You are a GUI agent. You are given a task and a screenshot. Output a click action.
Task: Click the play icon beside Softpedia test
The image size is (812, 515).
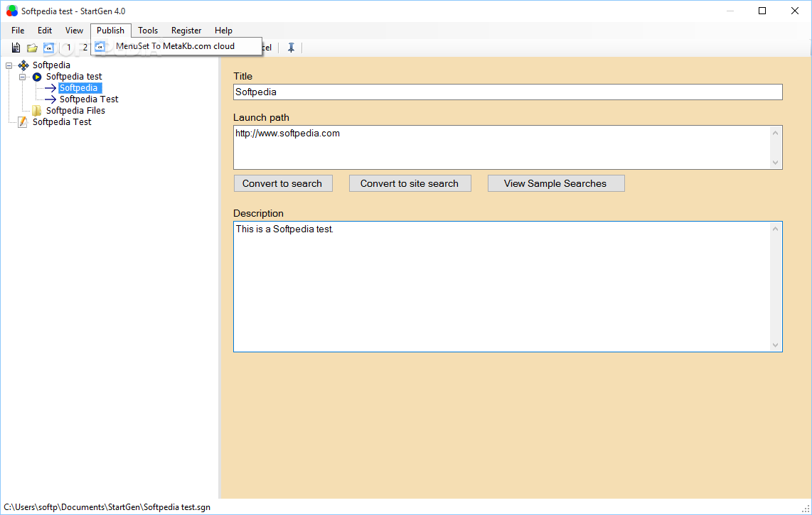[37, 77]
